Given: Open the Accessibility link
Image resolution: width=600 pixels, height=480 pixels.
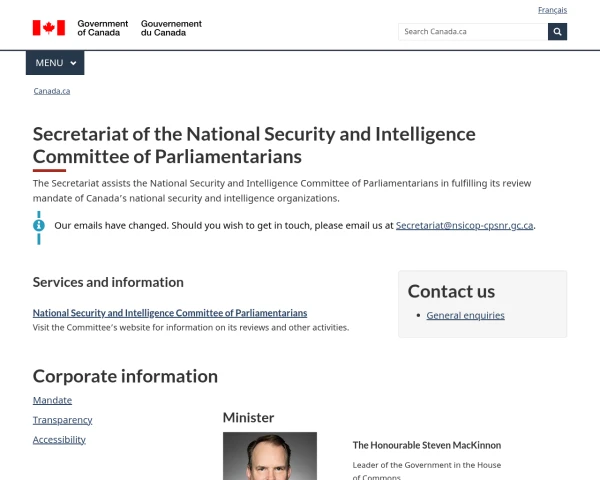Looking at the screenshot, I should 59,440.
